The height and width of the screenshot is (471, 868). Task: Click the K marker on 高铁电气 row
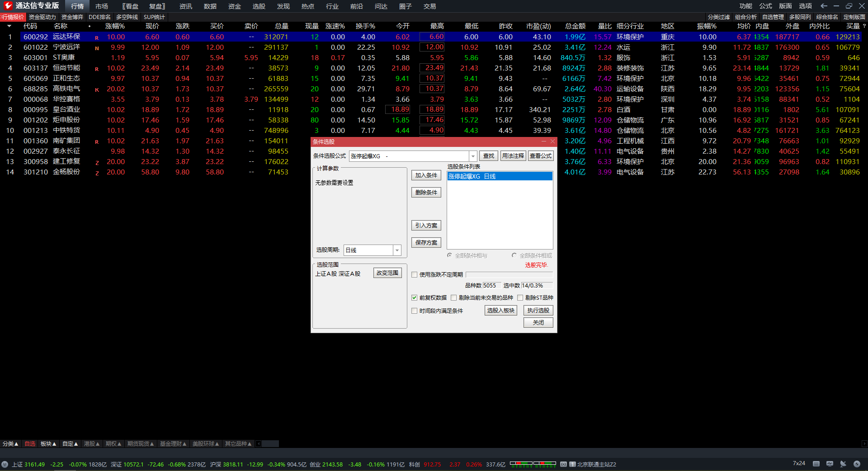[97, 90]
